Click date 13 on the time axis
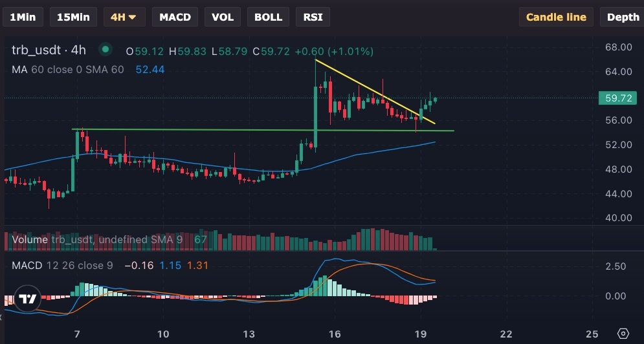The height and width of the screenshot is (344, 644). (x=249, y=334)
